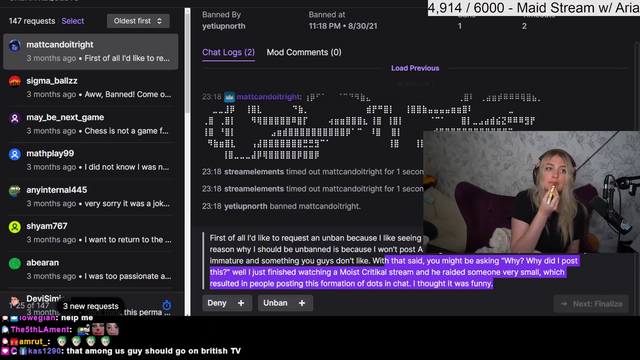Open the abearan unban request
Viewport: 640px width, 360px height.
click(x=91, y=269)
